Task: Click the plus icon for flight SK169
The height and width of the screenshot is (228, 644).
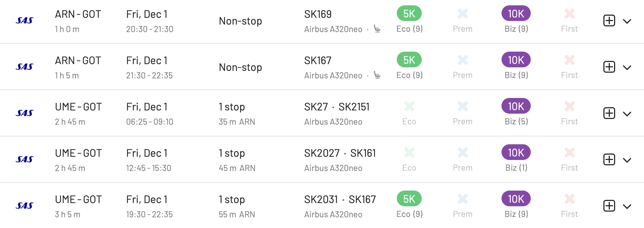Action: pyautogui.click(x=609, y=21)
